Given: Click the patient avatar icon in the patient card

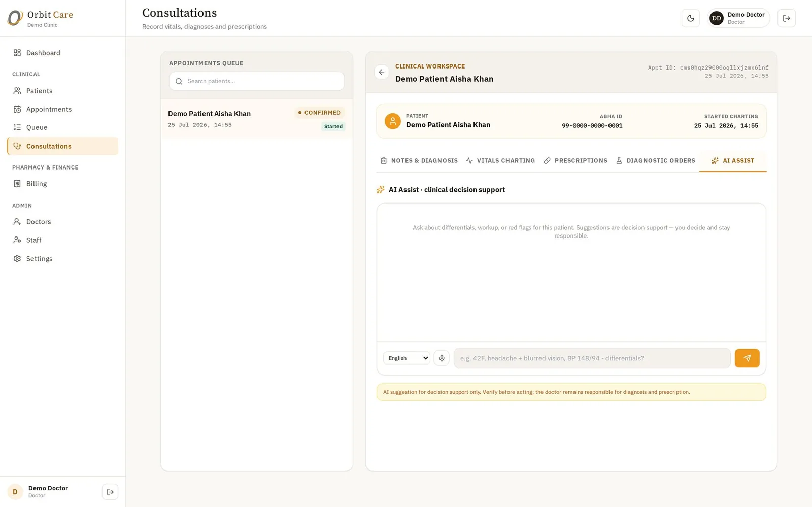Looking at the screenshot, I should coord(393,121).
